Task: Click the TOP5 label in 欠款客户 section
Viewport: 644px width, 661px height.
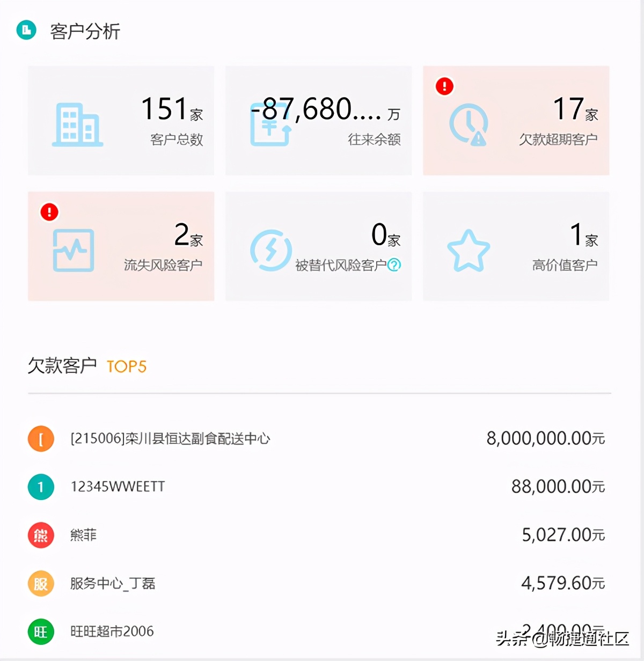Action: click(x=126, y=366)
